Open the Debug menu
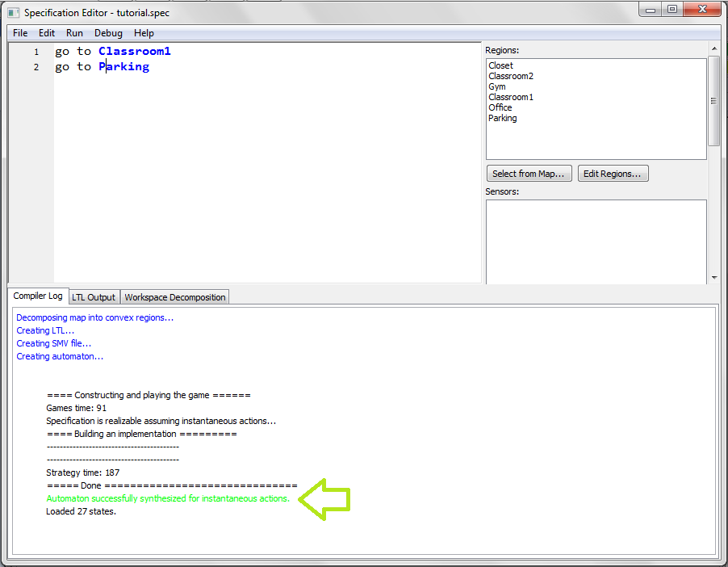Screen dimensions: 728x567 coord(108,33)
